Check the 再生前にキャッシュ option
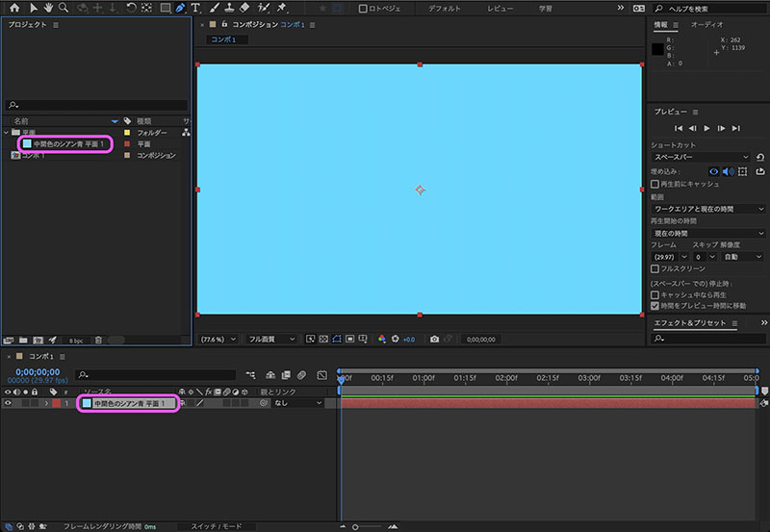This screenshot has width=770, height=532. (654, 184)
